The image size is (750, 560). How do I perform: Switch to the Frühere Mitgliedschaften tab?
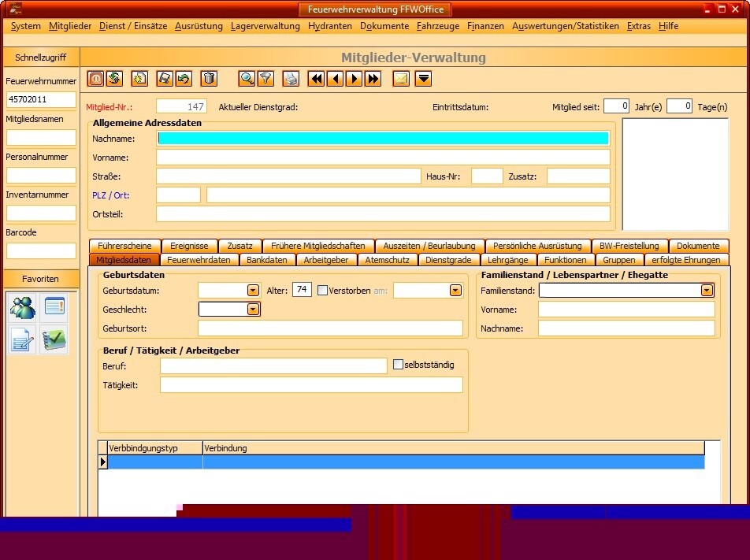[x=318, y=246]
